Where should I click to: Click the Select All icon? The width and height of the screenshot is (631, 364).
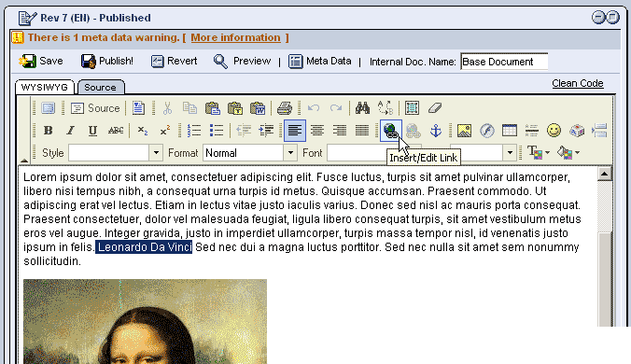point(412,108)
